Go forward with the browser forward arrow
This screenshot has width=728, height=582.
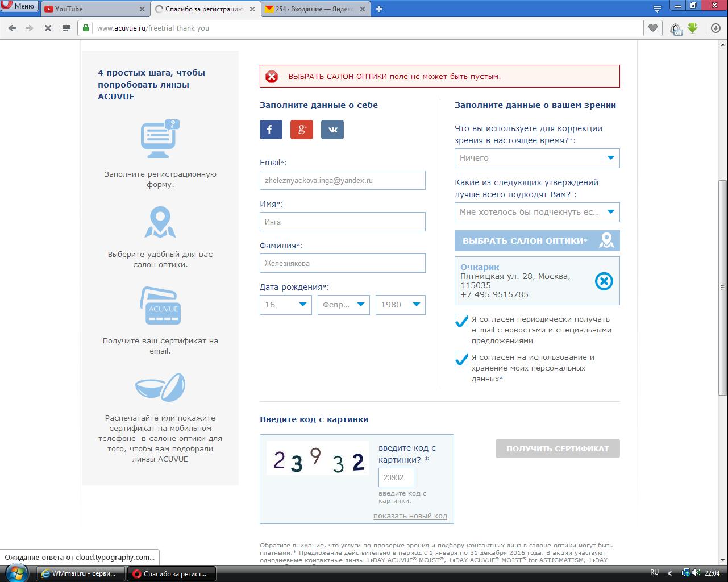pyautogui.click(x=30, y=28)
